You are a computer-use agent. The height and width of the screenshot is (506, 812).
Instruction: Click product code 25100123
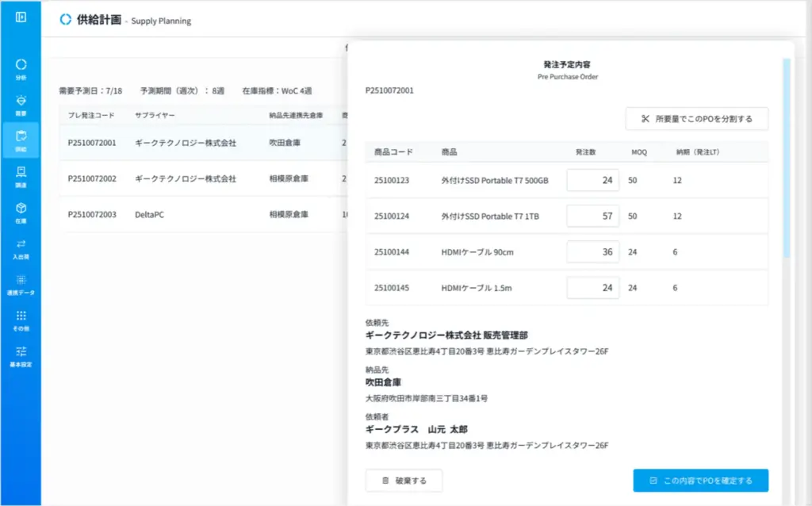392,180
